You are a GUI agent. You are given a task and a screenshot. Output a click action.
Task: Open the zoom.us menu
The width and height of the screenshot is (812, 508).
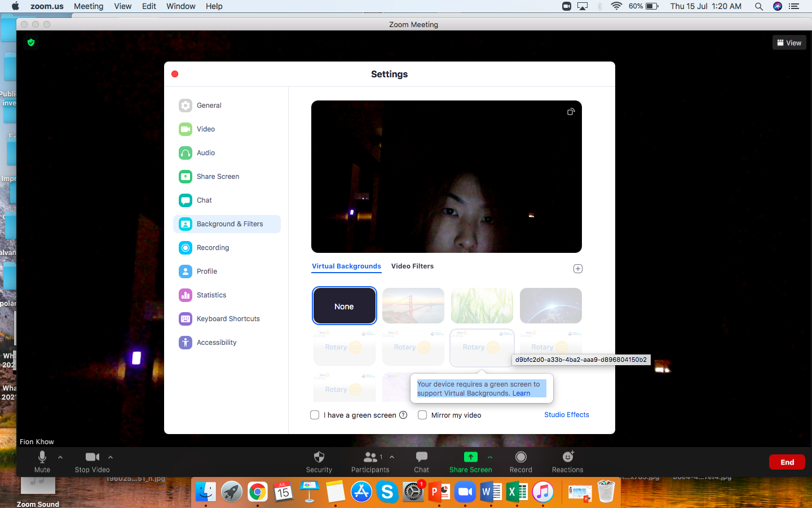(47, 6)
